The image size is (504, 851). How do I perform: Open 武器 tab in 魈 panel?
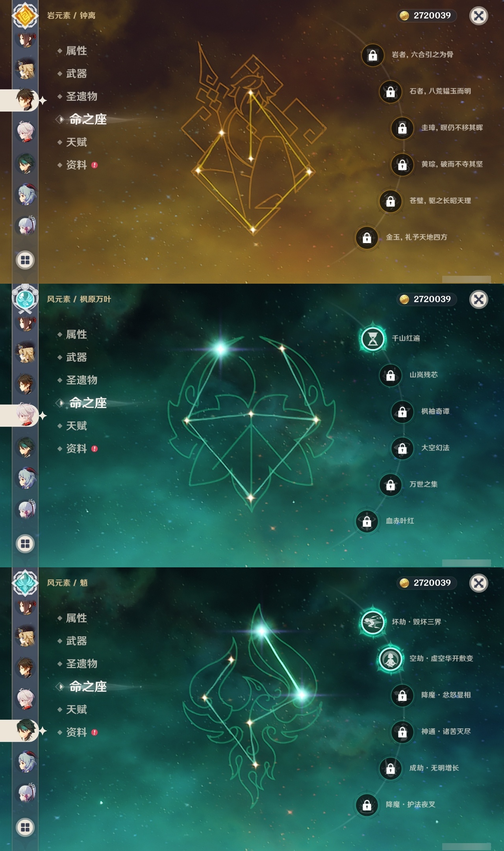(76, 641)
